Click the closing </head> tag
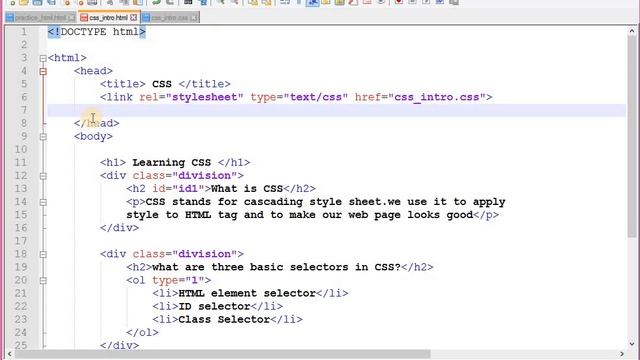 (x=97, y=123)
